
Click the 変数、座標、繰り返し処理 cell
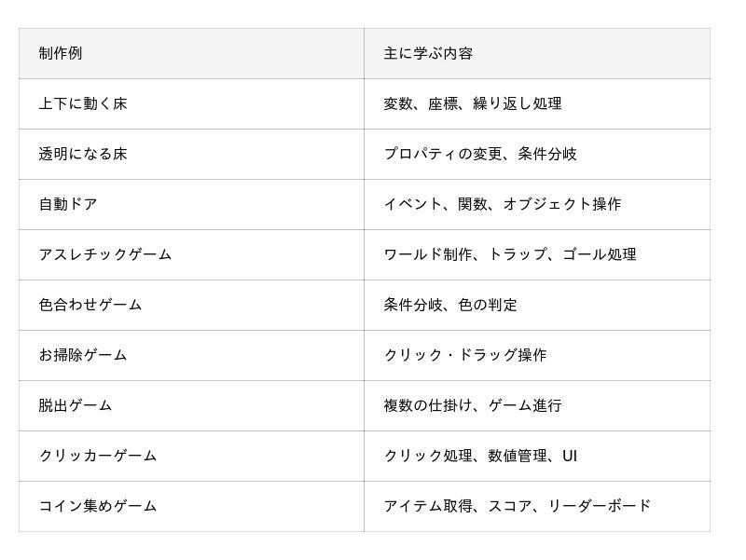pyautogui.click(x=537, y=103)
